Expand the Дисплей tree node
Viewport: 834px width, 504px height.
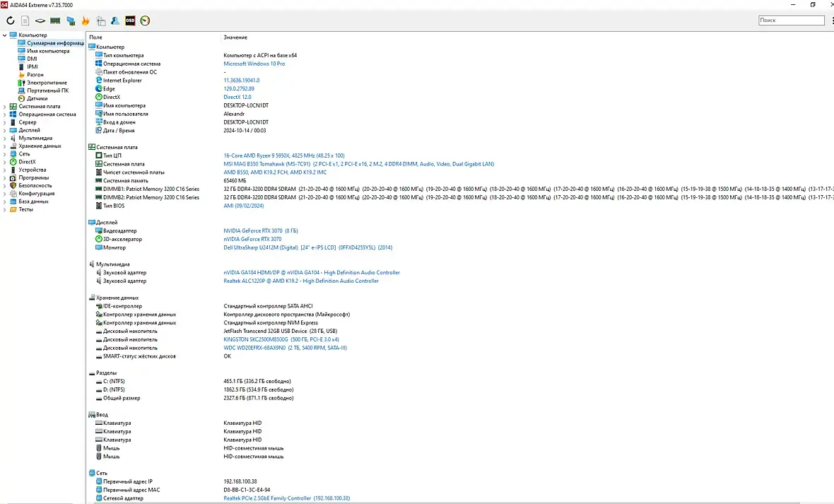[5, 130]
